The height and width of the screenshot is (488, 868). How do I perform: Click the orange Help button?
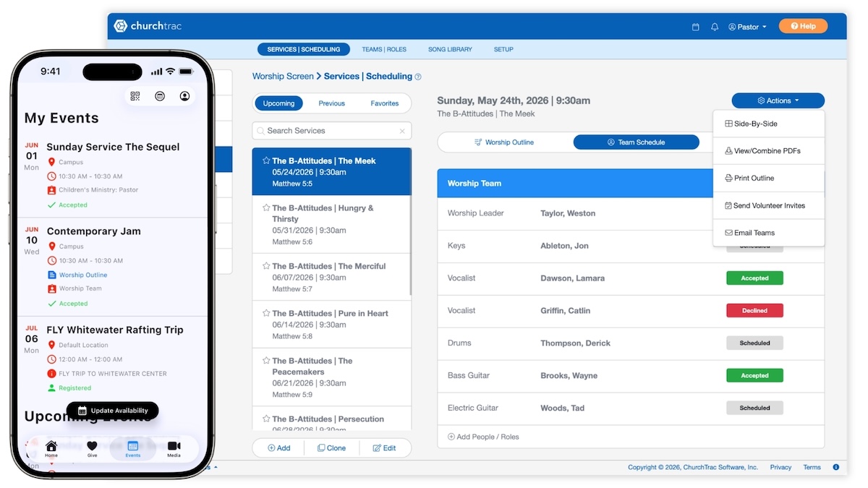803,26
